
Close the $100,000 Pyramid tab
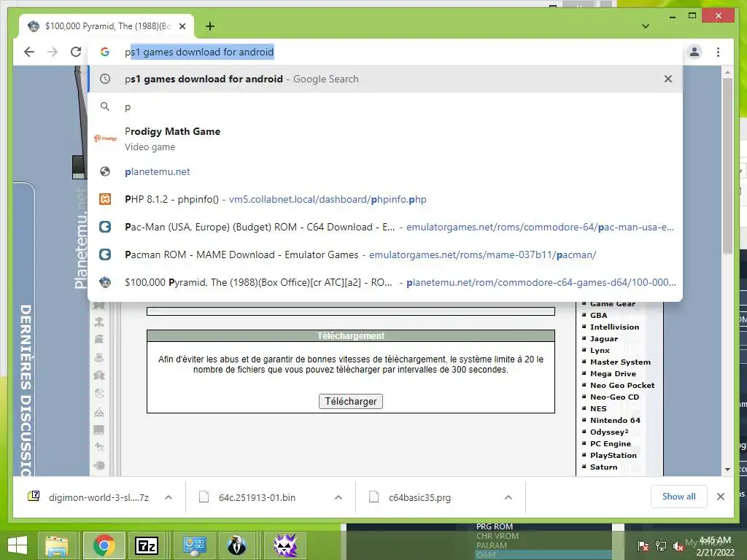(182, 26)
